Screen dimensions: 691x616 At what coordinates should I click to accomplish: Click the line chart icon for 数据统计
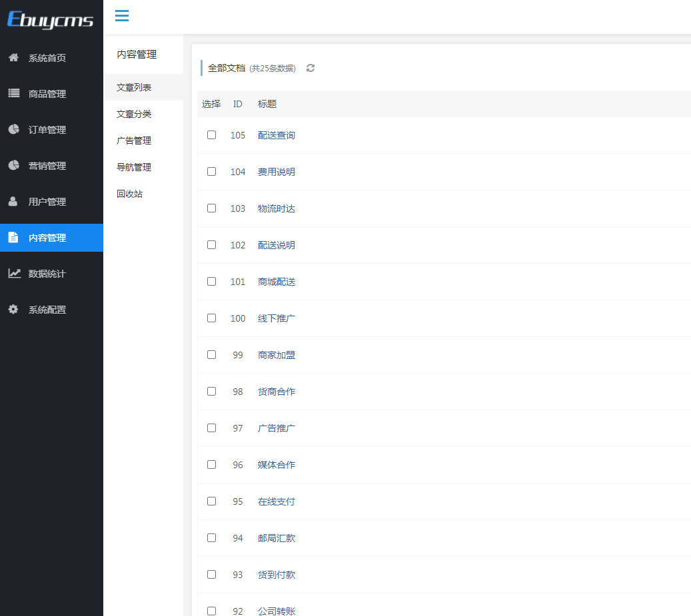point(14,274)
